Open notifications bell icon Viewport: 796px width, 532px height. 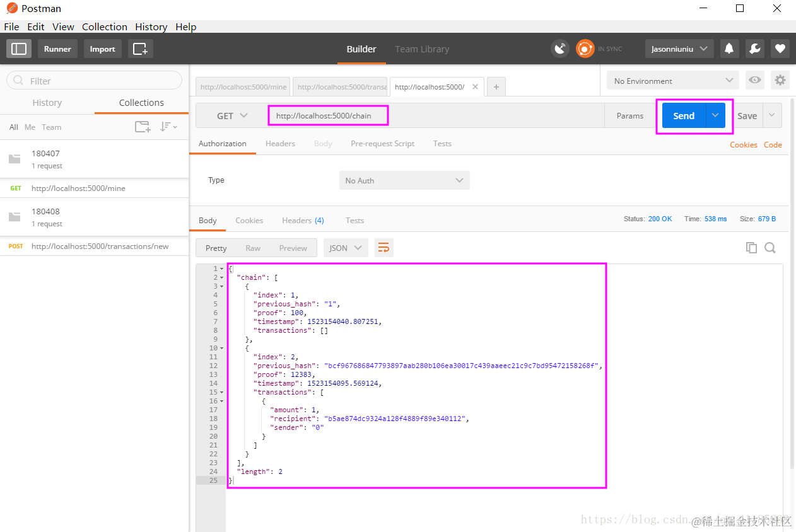click(729, 49)
